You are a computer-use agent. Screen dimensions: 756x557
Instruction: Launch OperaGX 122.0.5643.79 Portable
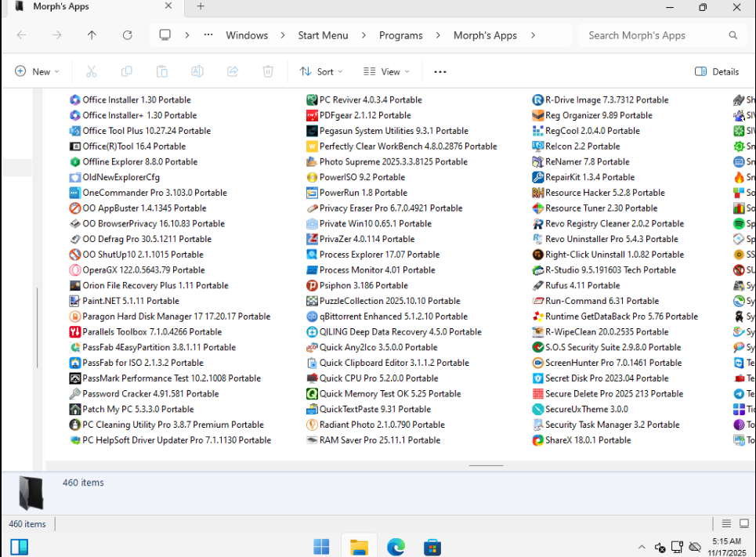click(143, 270)
